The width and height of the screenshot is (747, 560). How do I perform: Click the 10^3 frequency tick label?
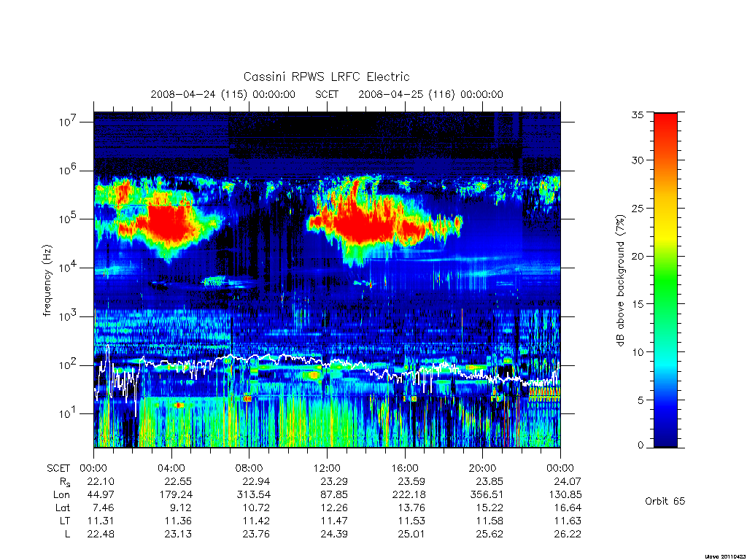pos(66,316)
